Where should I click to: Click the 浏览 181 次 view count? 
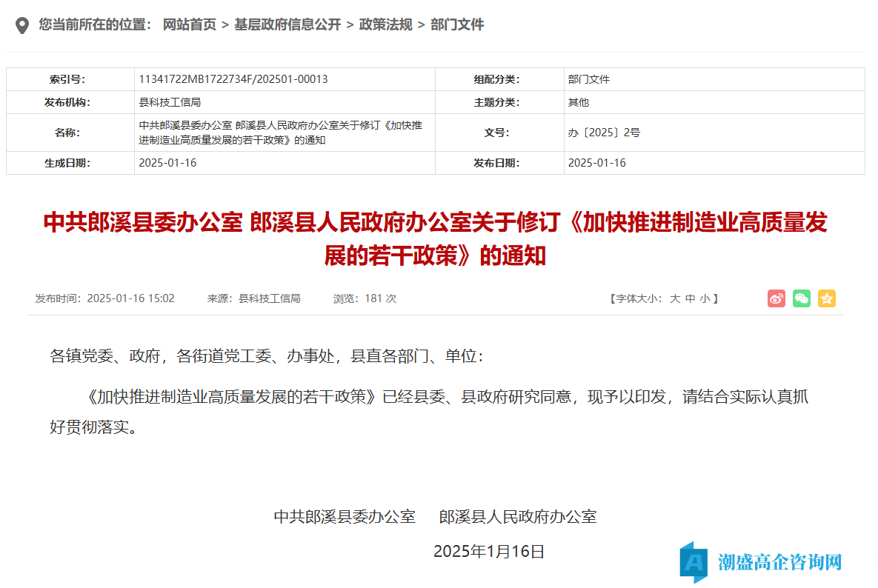[365, 298]
